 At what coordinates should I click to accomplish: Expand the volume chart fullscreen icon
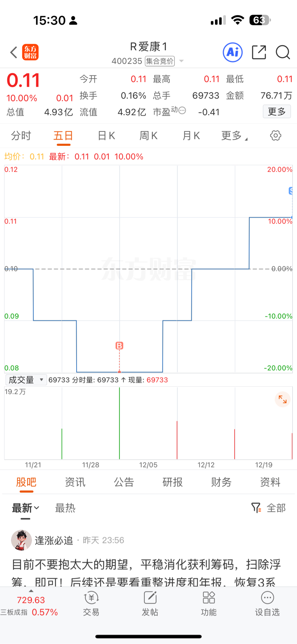(x=283, y=400)
